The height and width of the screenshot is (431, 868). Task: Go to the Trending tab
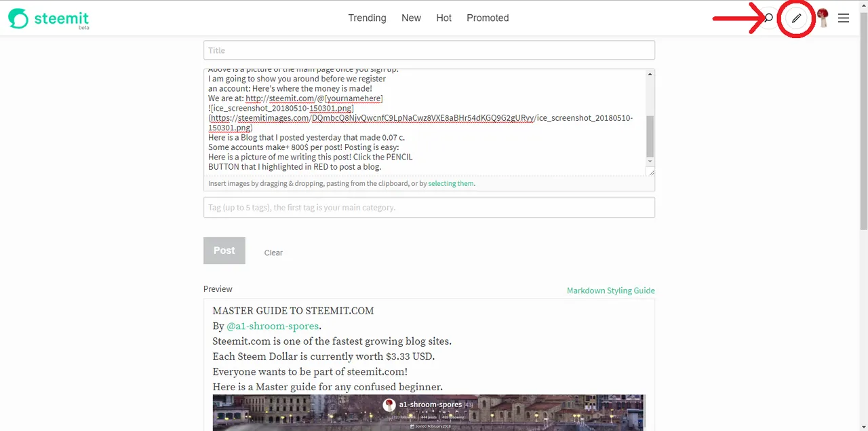367,18
